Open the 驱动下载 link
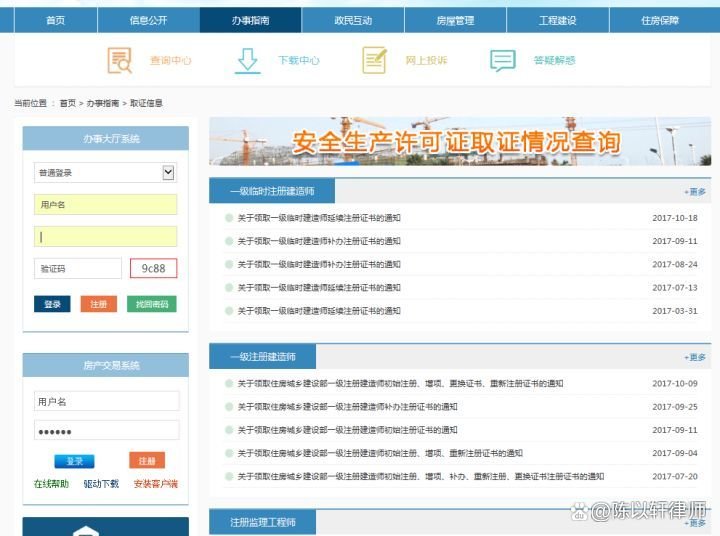Viewport: 720px width, 536px height. [x=101, y=484]
